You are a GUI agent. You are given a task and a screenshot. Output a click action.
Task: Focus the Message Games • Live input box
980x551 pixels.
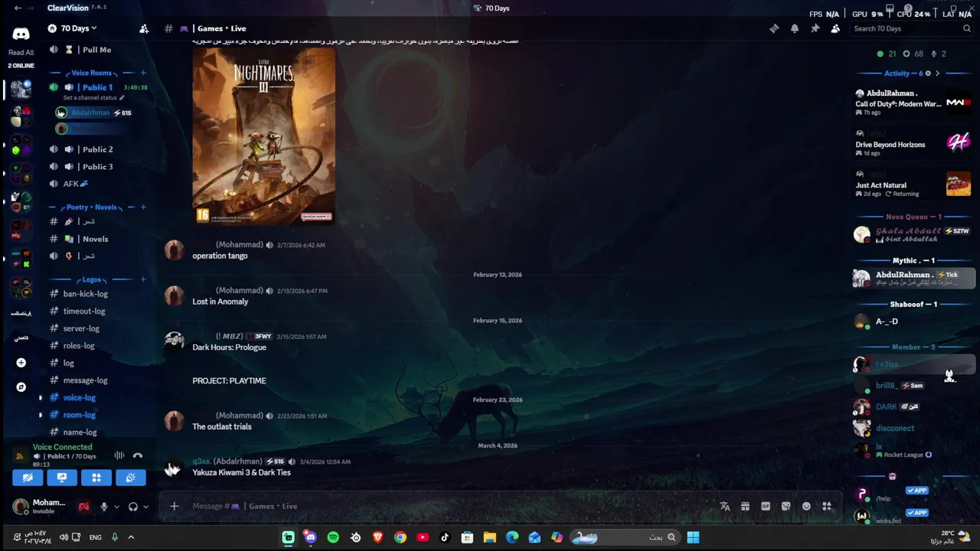[452, 506]
